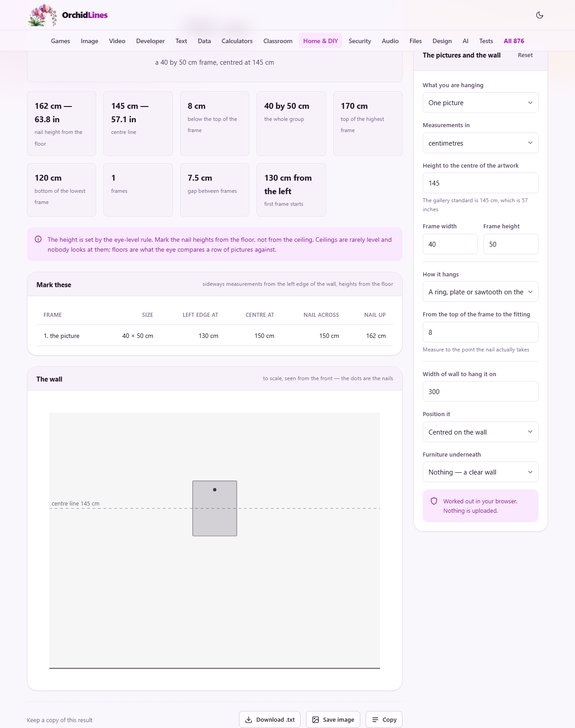
Task: Select the Calculators menu item
Action: (x=237, y=41)
